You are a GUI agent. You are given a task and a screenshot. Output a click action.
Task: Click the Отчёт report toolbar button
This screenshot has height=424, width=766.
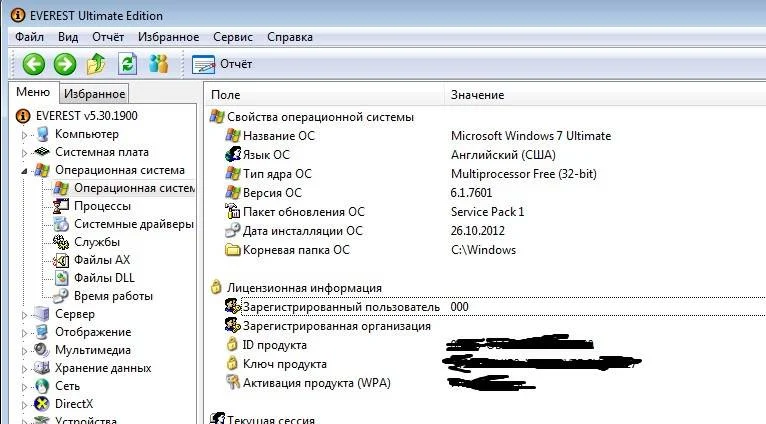(223, 64)
